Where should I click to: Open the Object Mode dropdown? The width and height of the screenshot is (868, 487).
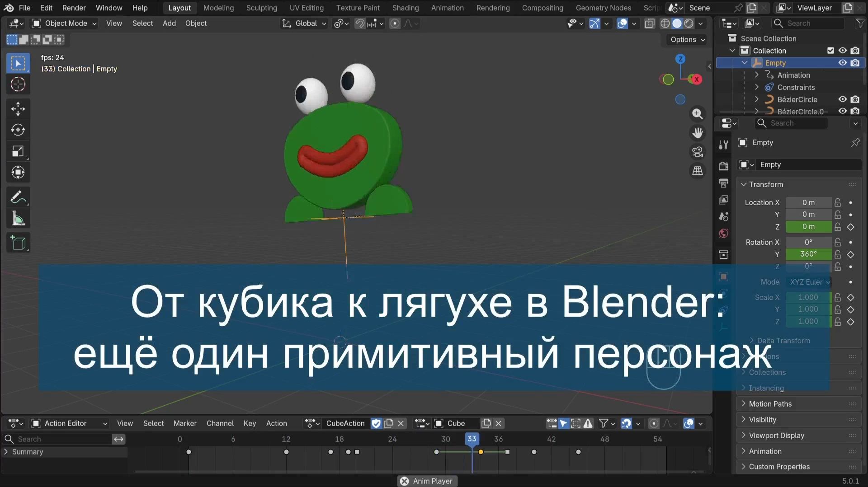coord(63,23)
